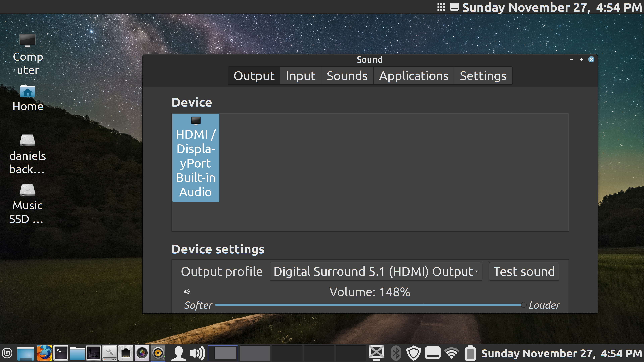Open the Terminal launcher in panel
Image resolution: width=644 pixels, height=362 pixels.
tap(61, 353)
